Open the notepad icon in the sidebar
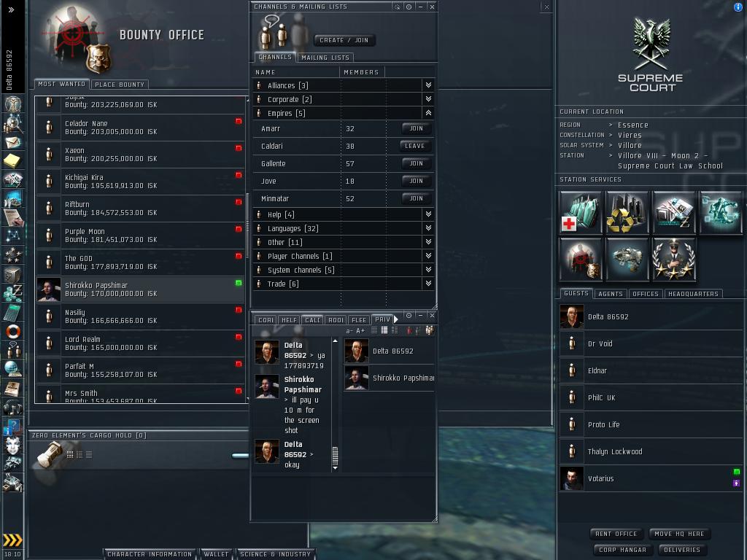Viewport: 747px width, 560px height. click(x=13, y=161)
